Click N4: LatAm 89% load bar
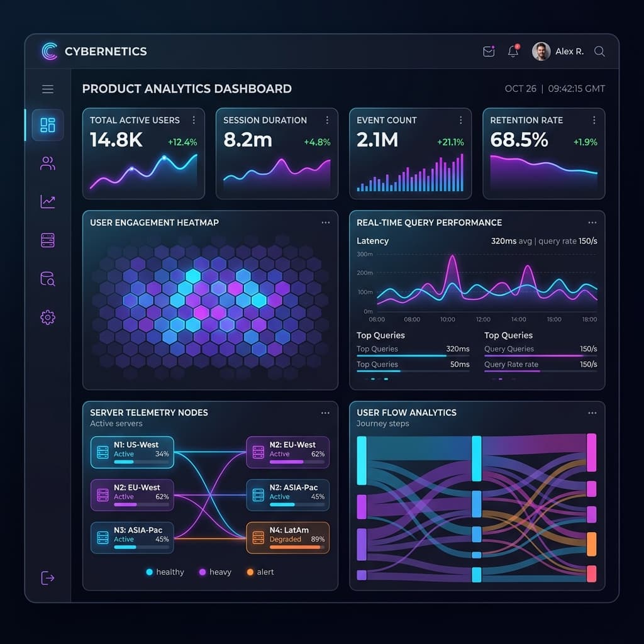 click(x=297, y=547)
